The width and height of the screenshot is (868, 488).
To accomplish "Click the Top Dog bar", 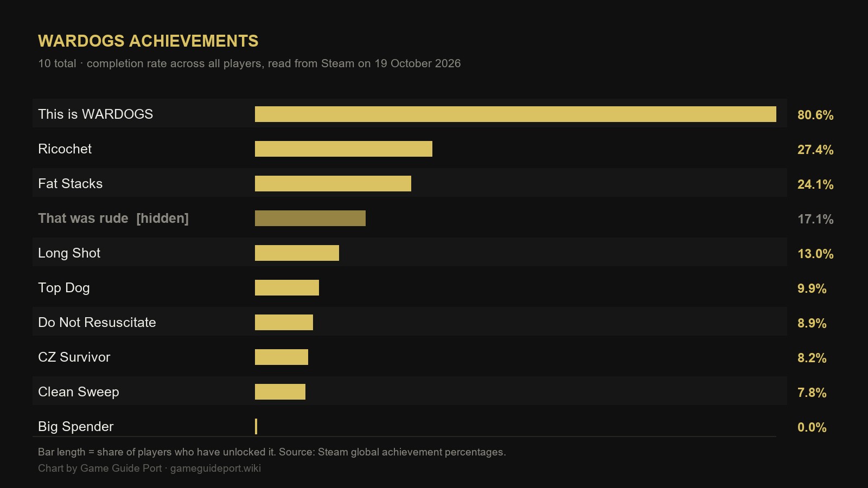I will click(x=287, y=288).
